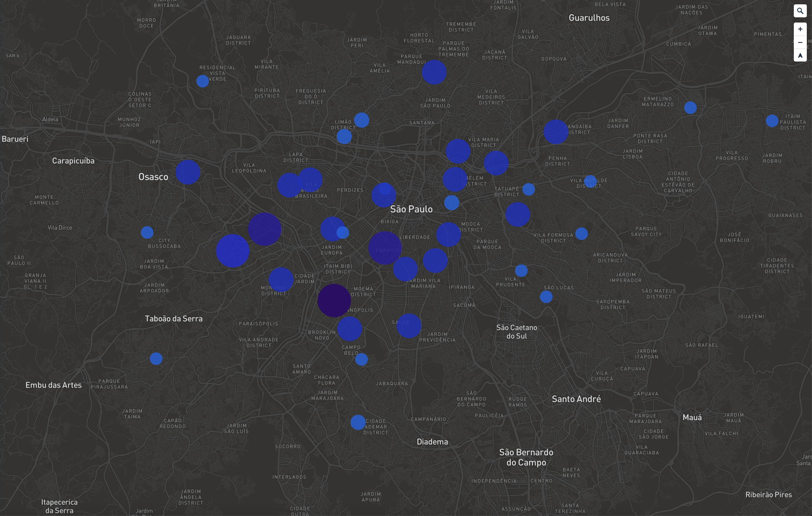Click the small circle near São Lucas
Image resolution: width=812 pixels, height=516 pixels.
[x=546, y=297]
